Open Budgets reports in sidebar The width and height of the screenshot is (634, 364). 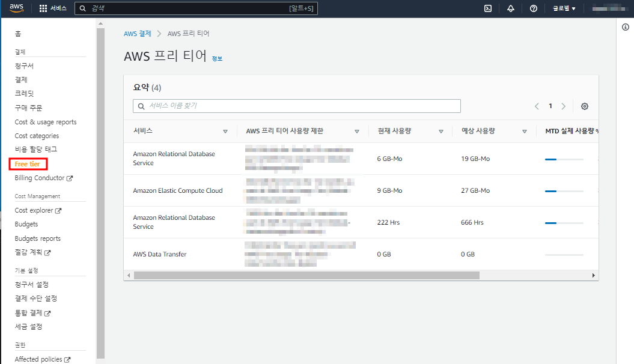click(38, 238)
